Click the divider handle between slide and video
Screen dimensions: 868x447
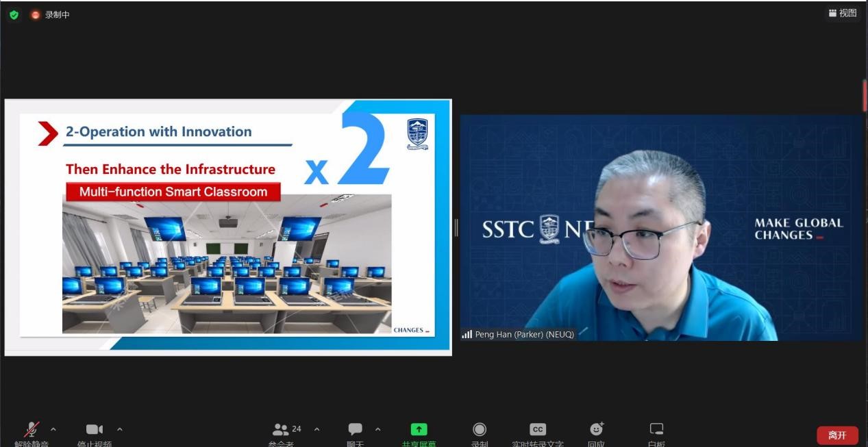click(456, 227)
